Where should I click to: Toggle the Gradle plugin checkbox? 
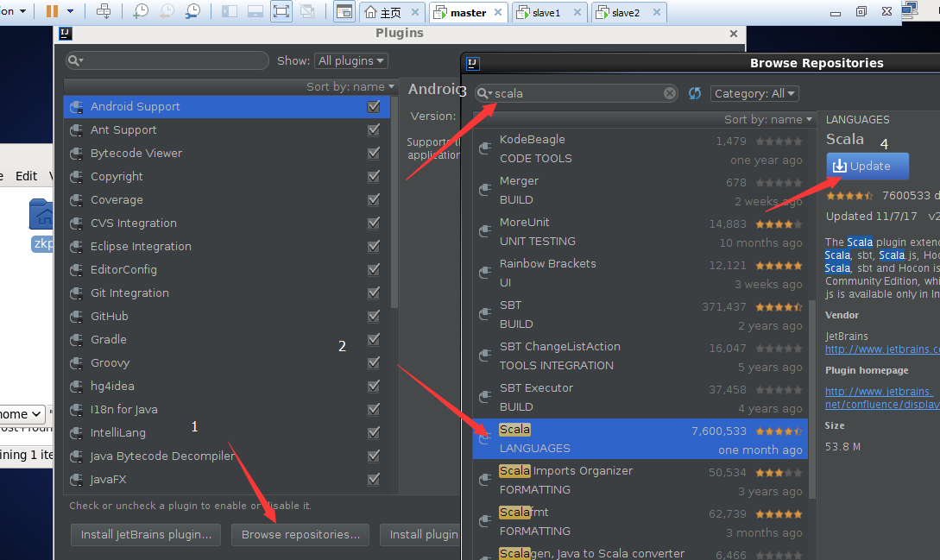pyautogui.click(x=374, y=339)
